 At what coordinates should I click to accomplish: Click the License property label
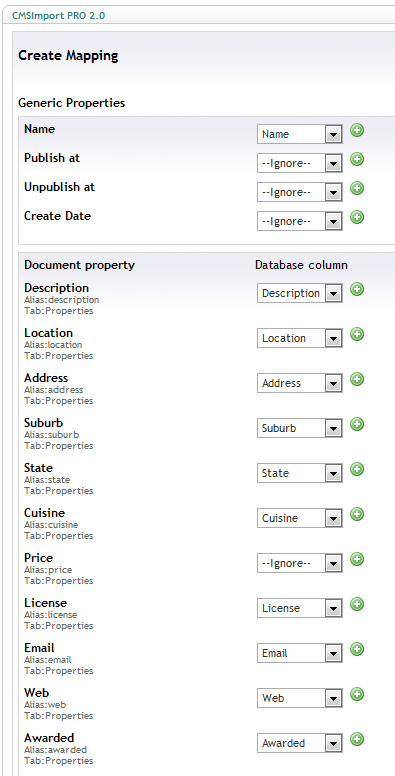coord(46,603)
